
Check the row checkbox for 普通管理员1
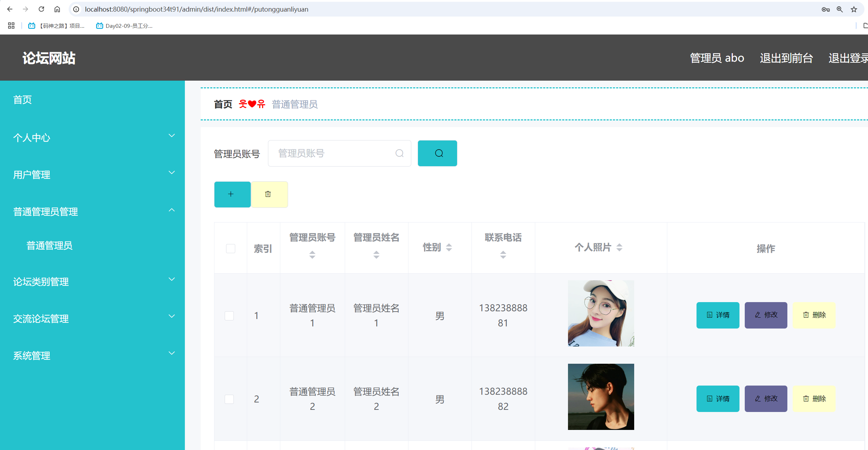(229, 315)
